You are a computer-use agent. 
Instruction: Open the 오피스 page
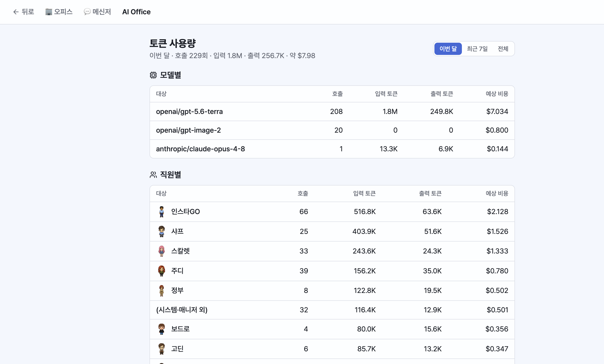pos(59,12)
